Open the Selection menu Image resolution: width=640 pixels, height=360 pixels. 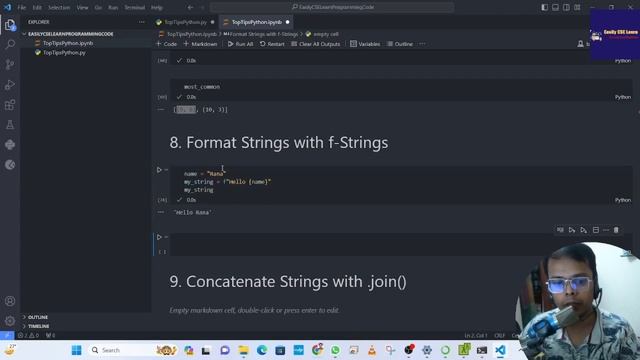click(59, 7)
